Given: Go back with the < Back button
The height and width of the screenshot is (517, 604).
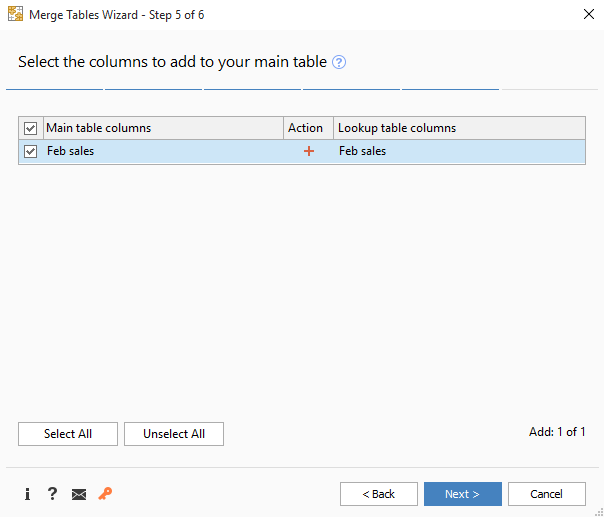Looking at the screenshot, I should coord(379,494).
